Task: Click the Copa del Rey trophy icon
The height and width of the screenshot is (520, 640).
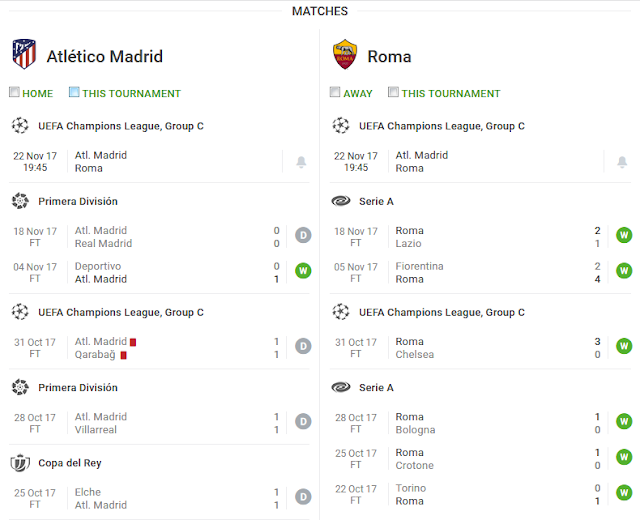Action: [20, 463]
